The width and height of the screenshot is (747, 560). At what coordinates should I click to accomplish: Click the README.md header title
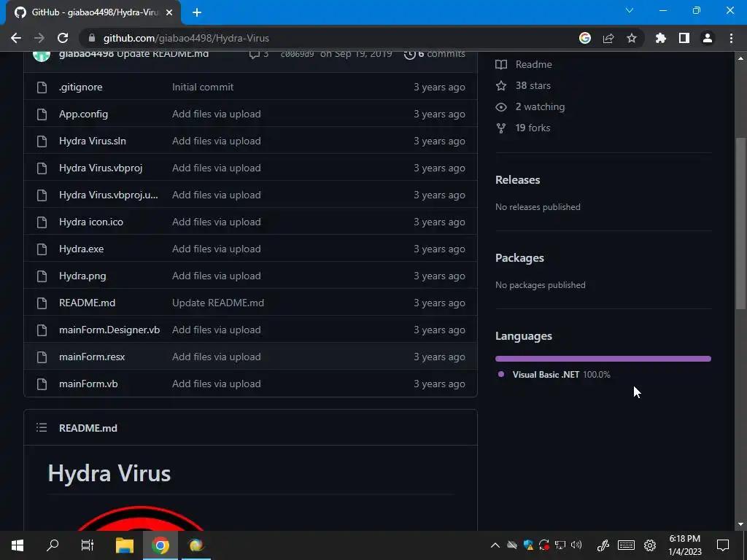pos(88,427)
